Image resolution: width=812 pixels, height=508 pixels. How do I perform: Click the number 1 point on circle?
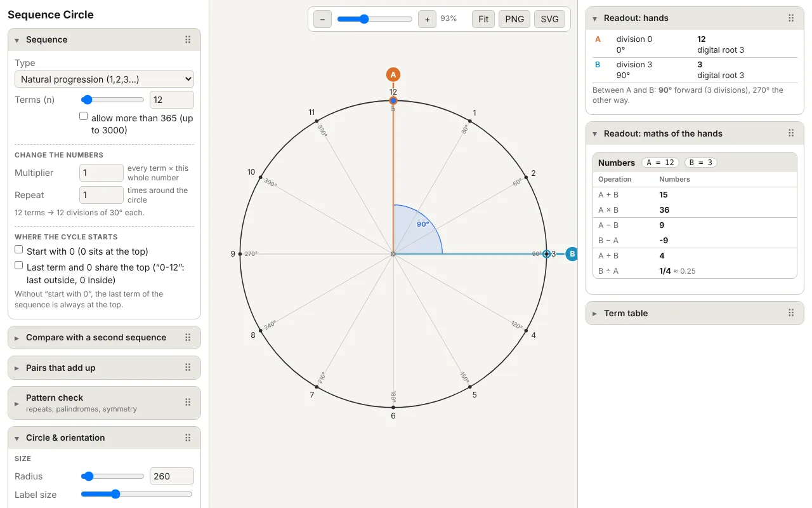coord(470,121)
